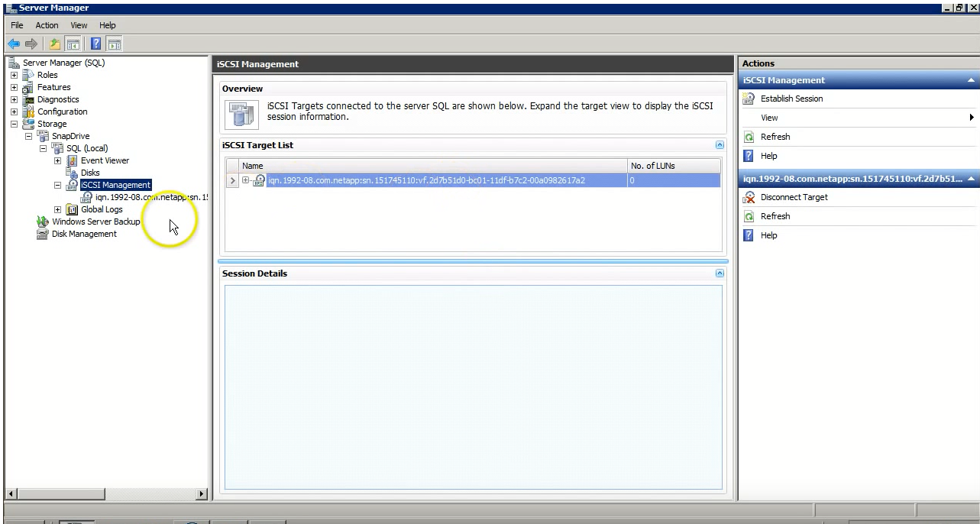This screenshot has width=980, height=524.
Task: Click the Refresh icon under iSCSI Management actions
Action: click(x=749, y=137)
